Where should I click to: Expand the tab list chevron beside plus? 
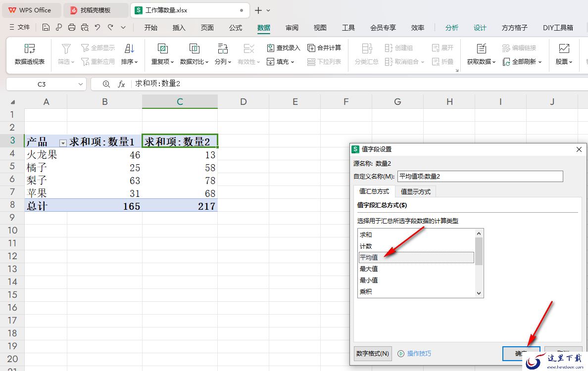pyautogui.click(x=268, y=10)
